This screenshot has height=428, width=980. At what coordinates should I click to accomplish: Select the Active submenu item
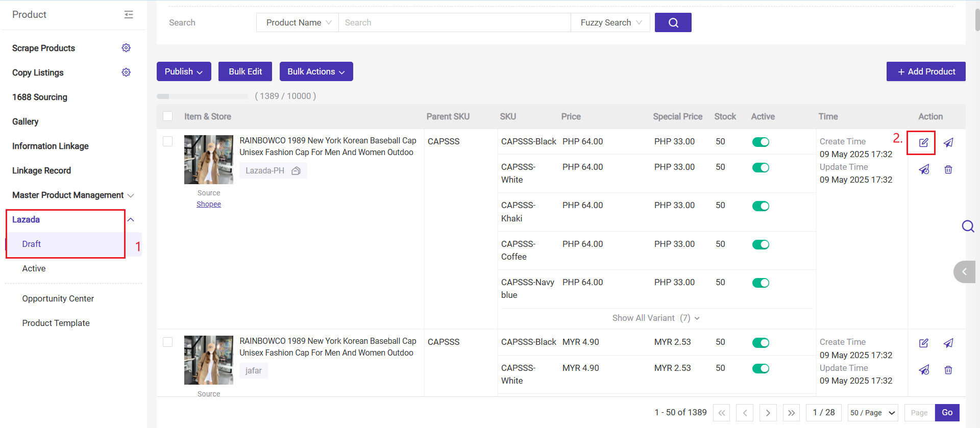pos(34,268)
